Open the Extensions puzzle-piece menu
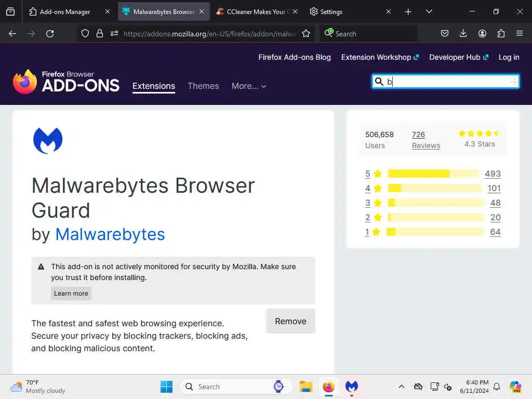The height and width of the screenshot is (399, 532). [x=501, y=33]
